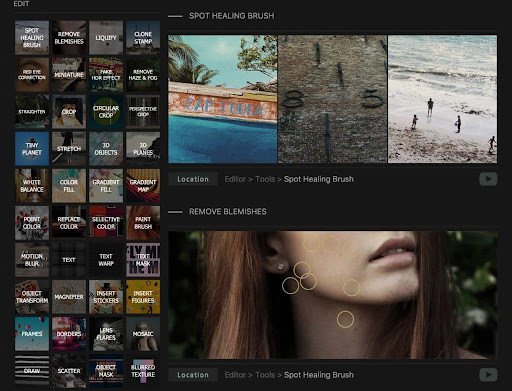Select the Miniature effect tile
The image size is (512, 391).
tap(69, 75)
